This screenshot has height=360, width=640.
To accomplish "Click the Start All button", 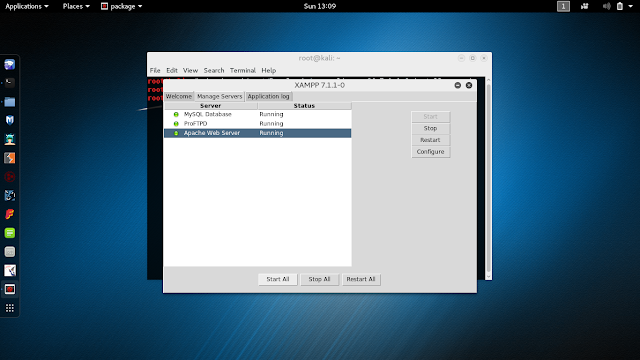I will click(x=278, y=279).
